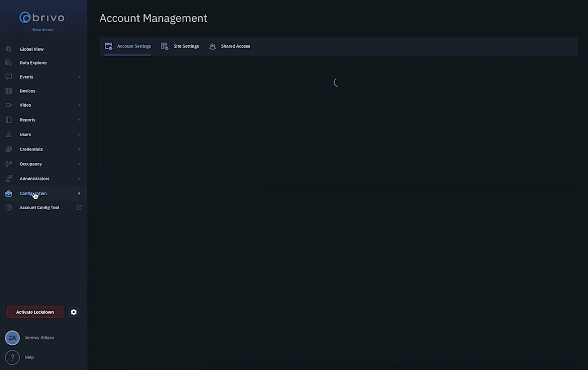Open Devices menu item

27,91
